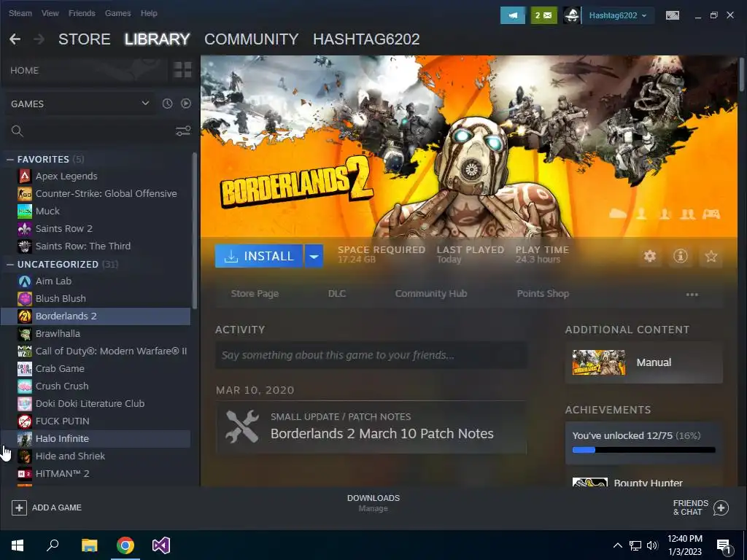The height and width of the screenshot is (560, 747).
Task: Open the Borderlands 2 Manual thumbnail
Action: click(x=599, y=362)
